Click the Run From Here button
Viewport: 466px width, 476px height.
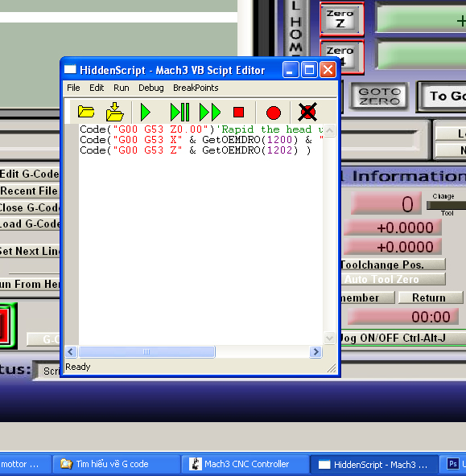coord(30,284)
